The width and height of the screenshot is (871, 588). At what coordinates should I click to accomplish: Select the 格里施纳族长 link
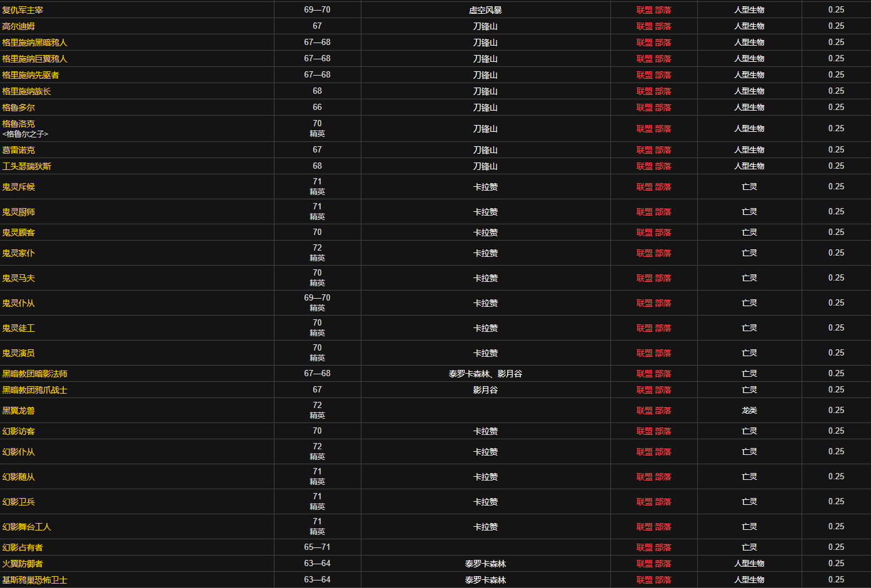(x=26, y=91)
